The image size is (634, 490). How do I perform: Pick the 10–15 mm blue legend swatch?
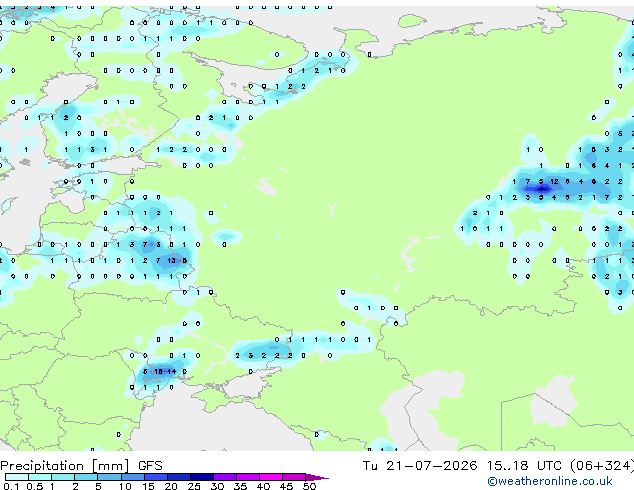pos(132,477)
